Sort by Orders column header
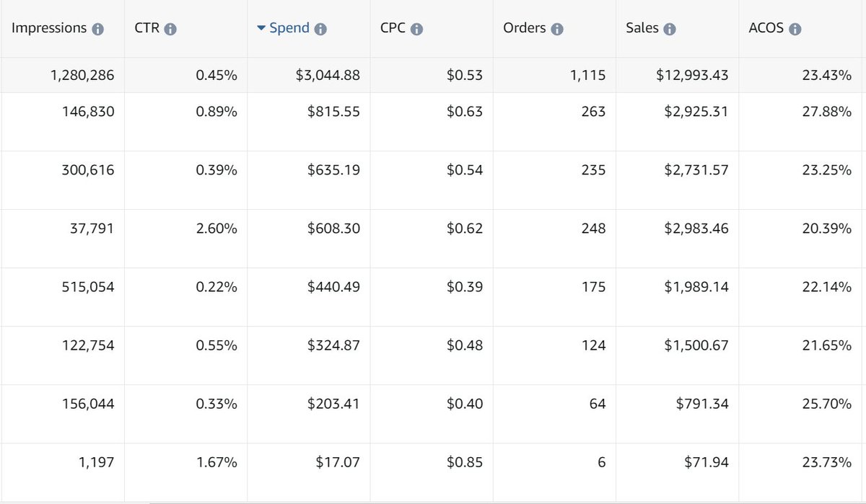Screen dimensions: 866x504 coord(525,29)
